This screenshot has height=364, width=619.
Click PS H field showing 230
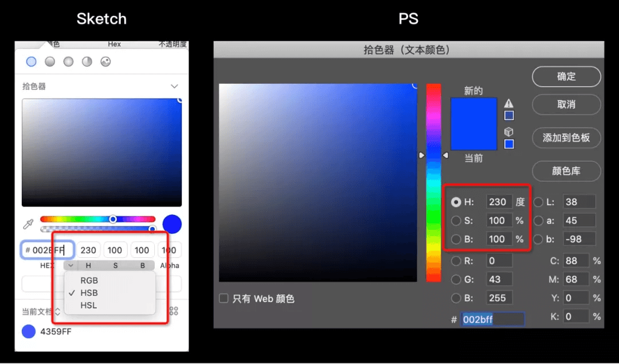pyautogui.click(x=499, y=202)
